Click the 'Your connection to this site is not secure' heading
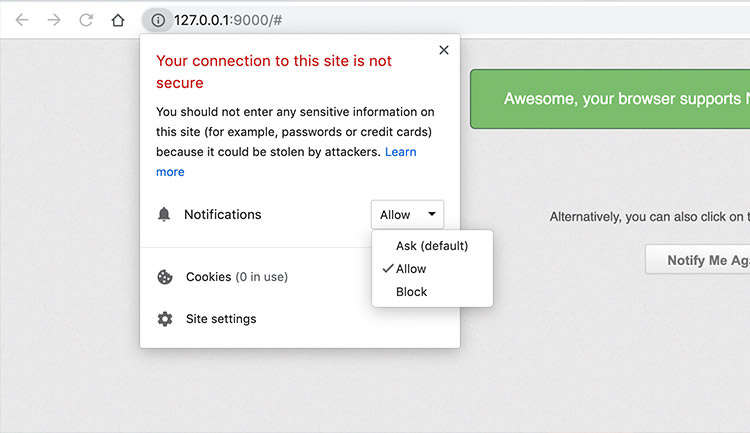The height and width of the screenshot is (433, 750). [274, 72]
